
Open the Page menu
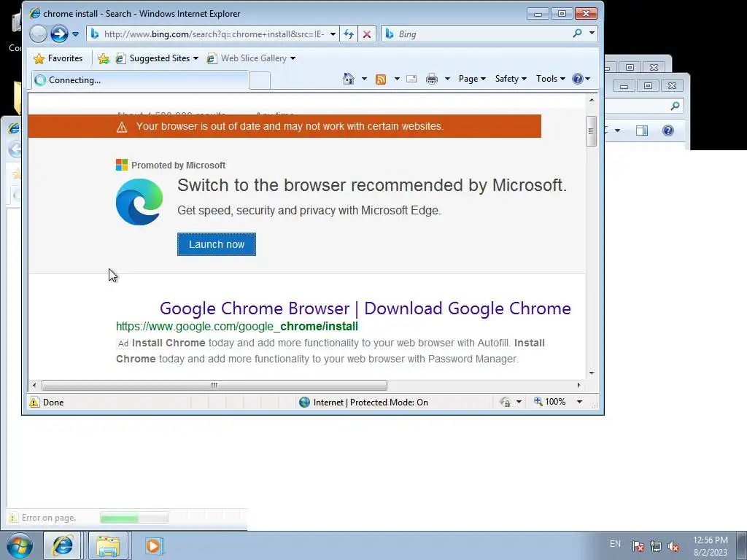(x=472, y=79)
